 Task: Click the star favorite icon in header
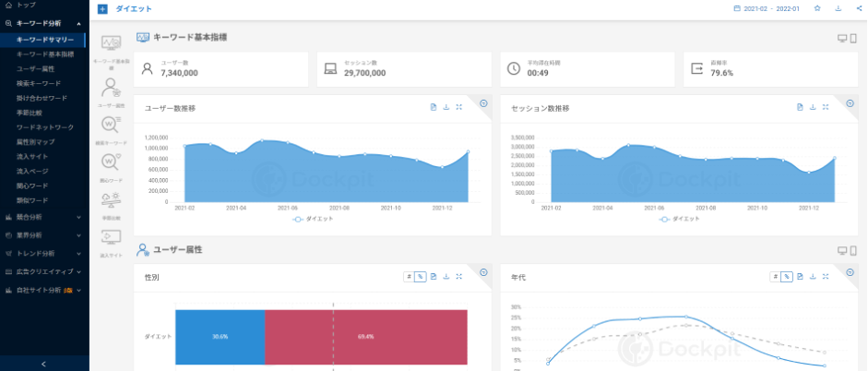tap(817, 8)
